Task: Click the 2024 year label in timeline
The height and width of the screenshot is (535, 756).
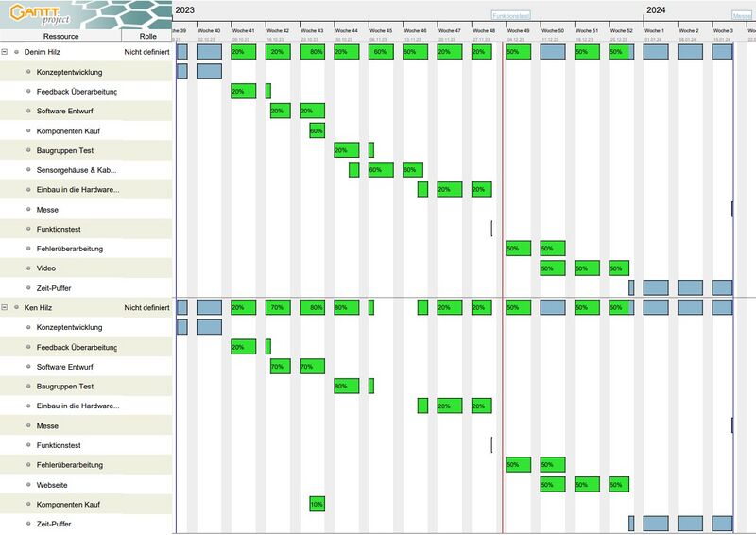Action: 656,9
